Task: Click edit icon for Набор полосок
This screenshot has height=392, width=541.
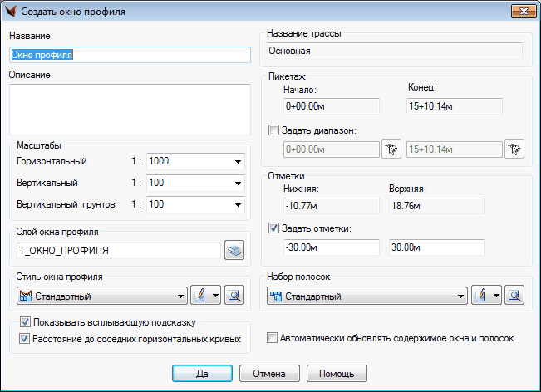Action: click(480, 296)
